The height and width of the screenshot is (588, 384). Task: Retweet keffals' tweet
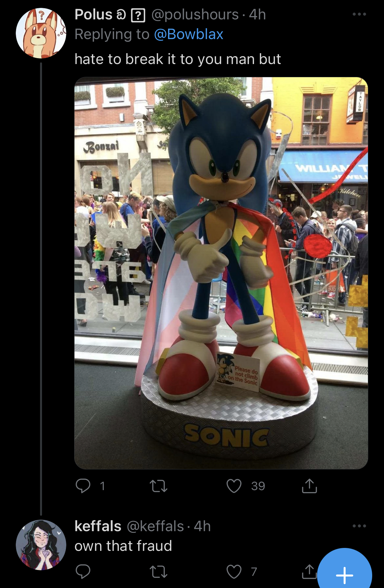[159, 572]
